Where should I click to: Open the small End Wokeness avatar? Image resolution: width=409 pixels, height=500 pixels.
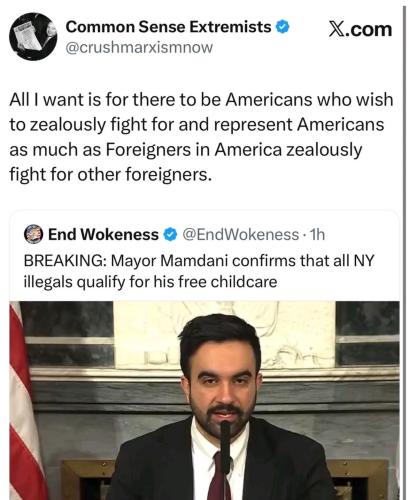point(33,234)
